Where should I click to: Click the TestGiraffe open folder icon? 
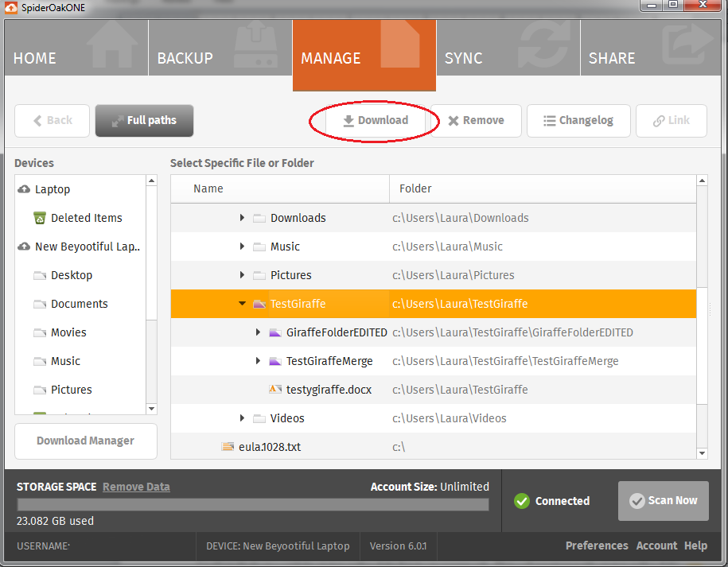pyautogui.click(x=259, y=304)
